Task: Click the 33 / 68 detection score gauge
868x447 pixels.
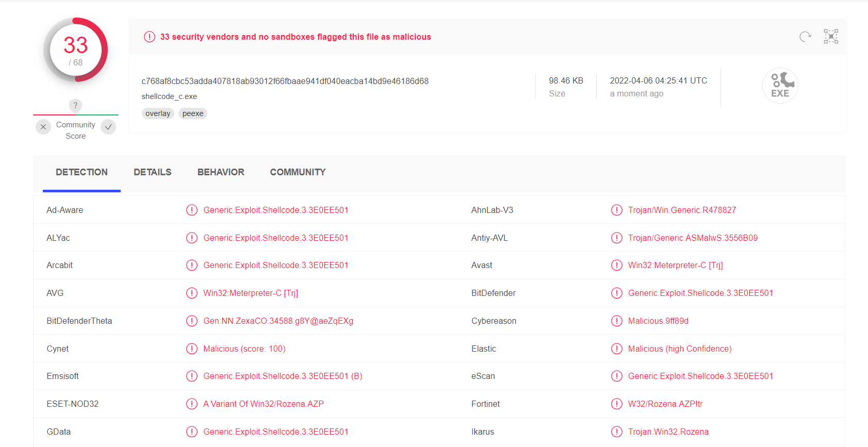Action: tap(76, 50)
